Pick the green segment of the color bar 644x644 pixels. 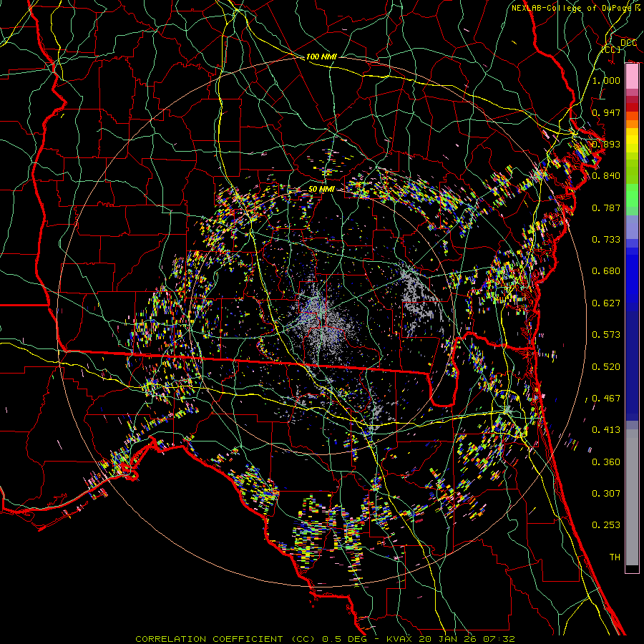pos(632,197)
